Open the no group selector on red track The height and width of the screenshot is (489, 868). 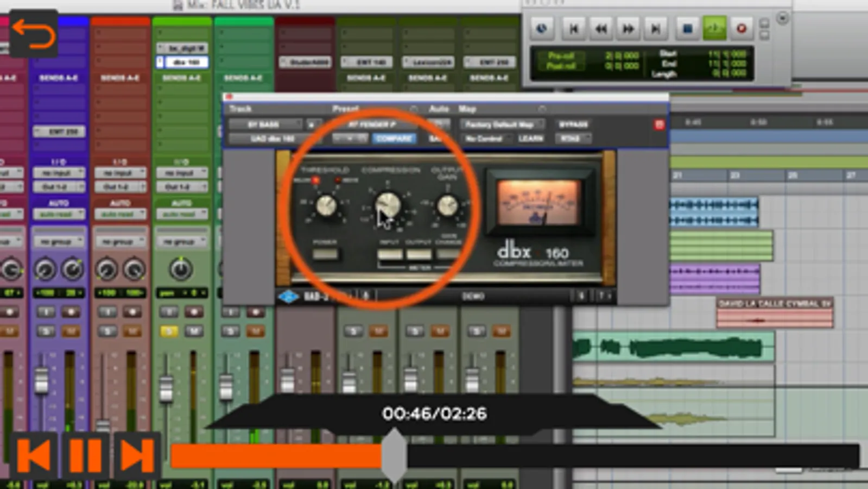pos(121,241)
